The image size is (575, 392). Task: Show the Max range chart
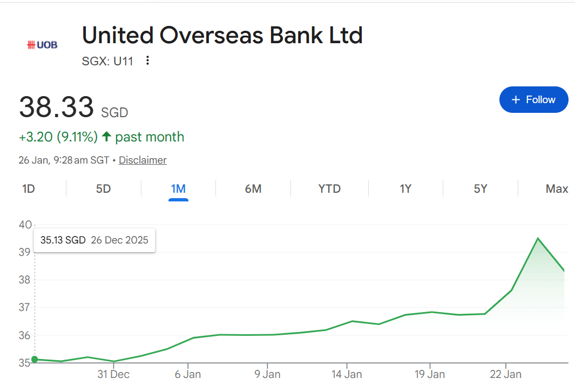tap(557, 189)
